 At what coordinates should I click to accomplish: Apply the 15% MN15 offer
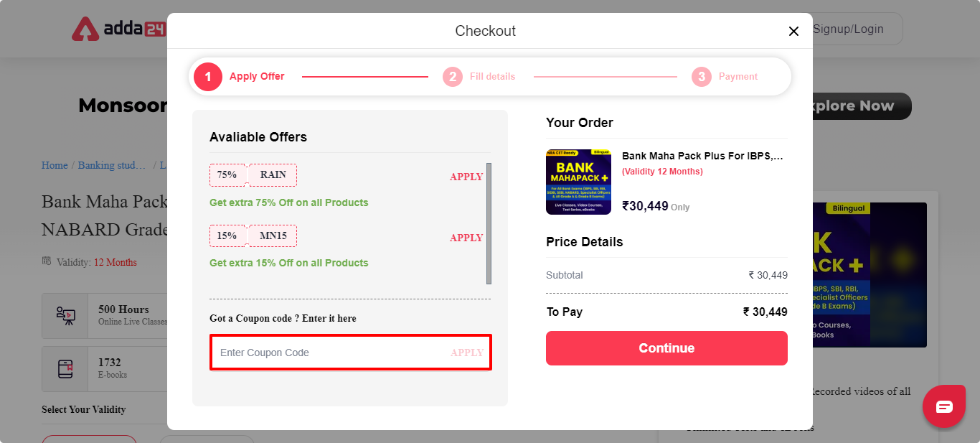click(x=466, y=238)
